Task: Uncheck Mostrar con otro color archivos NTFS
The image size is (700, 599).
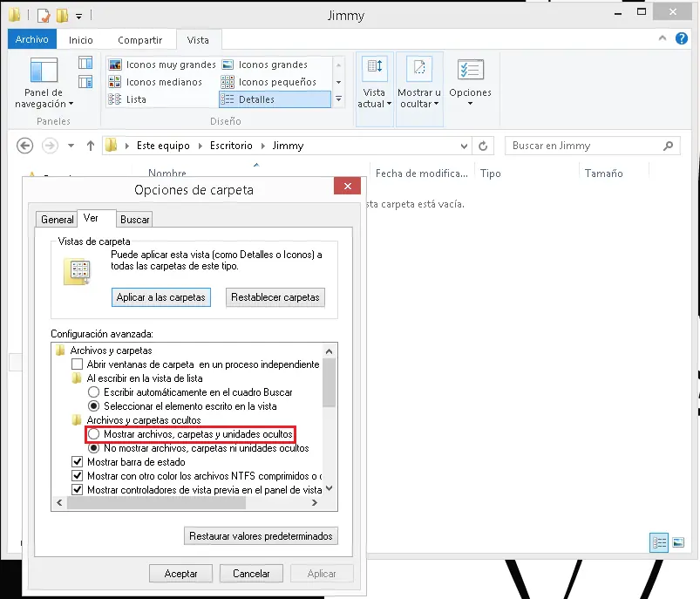Action: coord(78,475)
